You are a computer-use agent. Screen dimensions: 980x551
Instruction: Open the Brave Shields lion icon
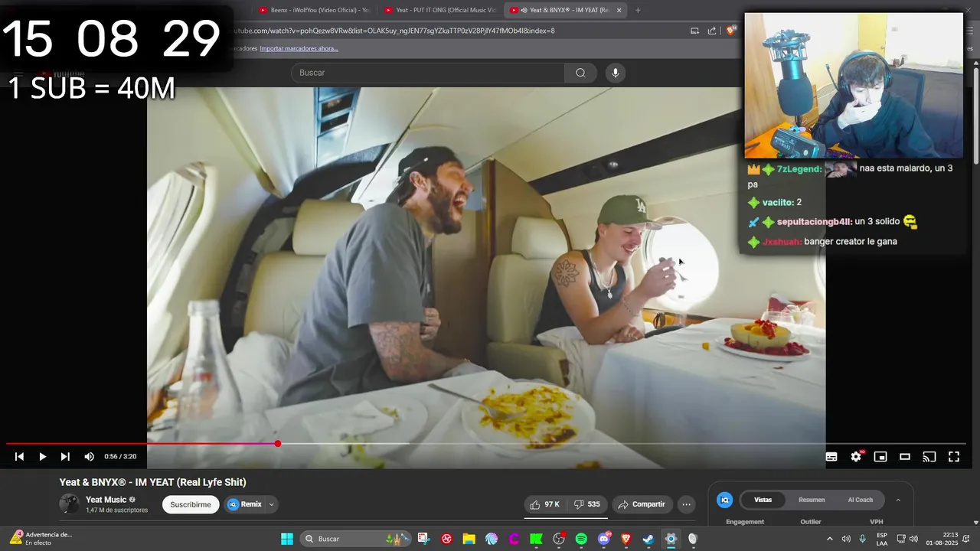click(x=731, y=31)
